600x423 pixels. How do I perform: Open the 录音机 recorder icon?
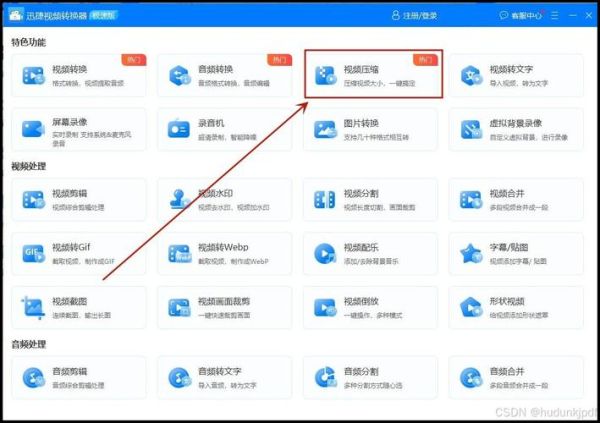point(179,129)
